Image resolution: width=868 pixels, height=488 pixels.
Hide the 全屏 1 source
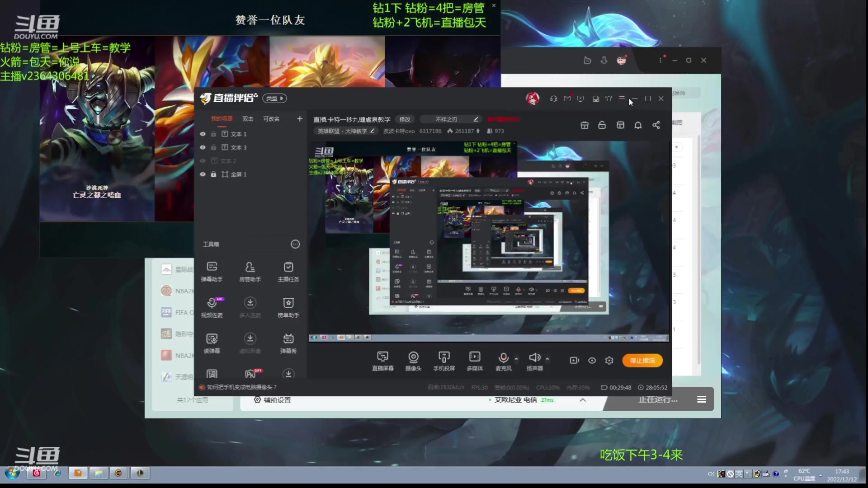(x=203, y=174)
